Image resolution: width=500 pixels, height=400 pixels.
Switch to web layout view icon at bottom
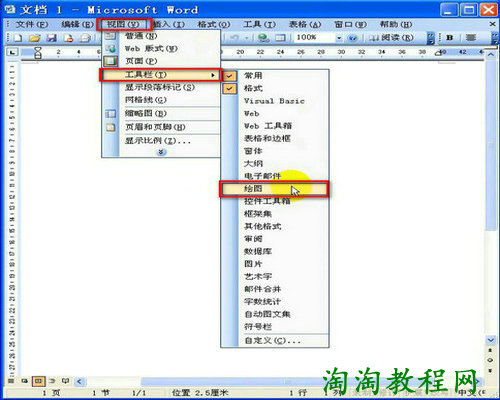(25, 380)
